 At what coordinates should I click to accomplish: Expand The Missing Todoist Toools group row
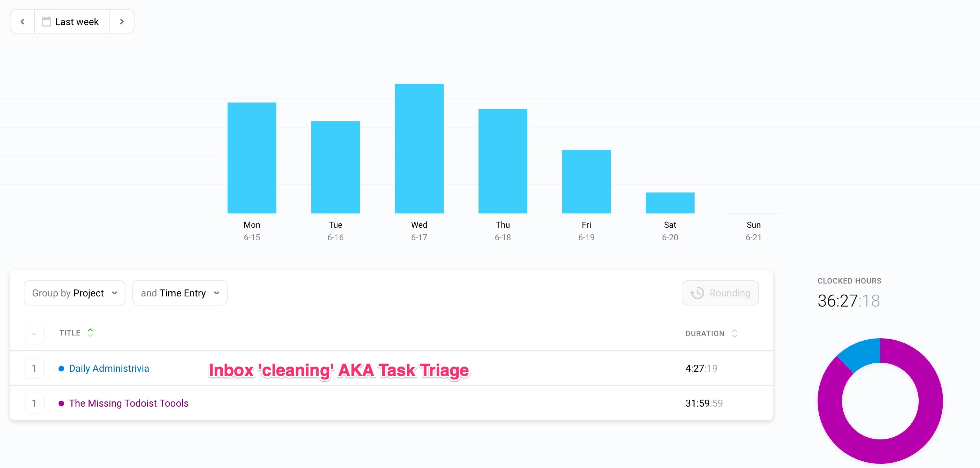(34, 403)
